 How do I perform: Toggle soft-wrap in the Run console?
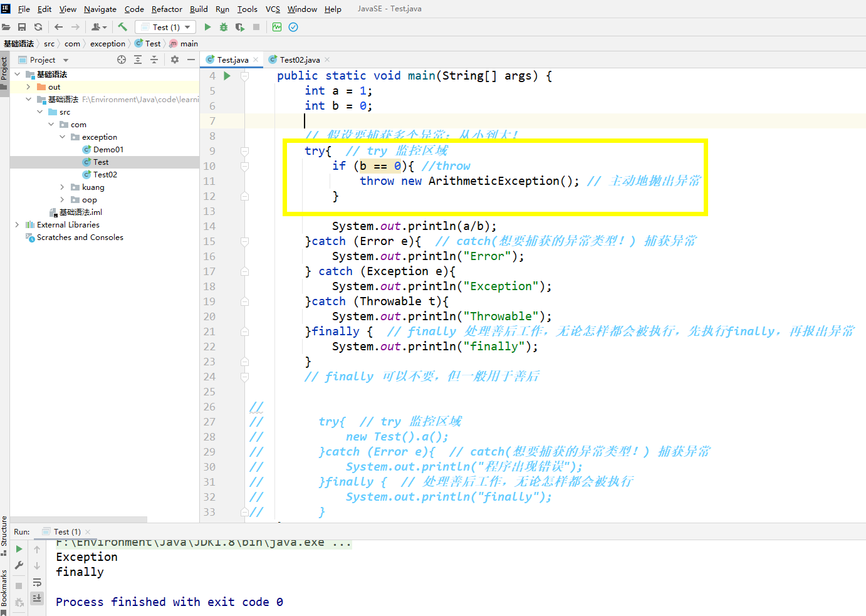(x=37, y=582)
